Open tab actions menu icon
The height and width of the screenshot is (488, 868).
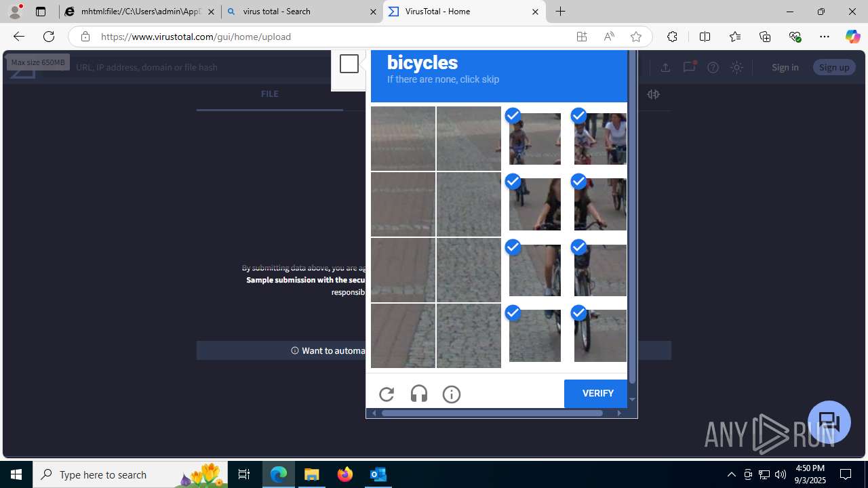[41, 12]
